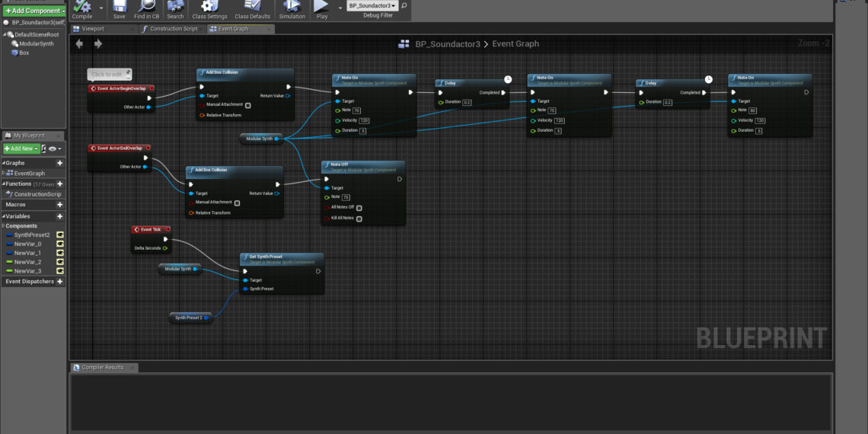868x434 pixels.
Task: Click the Add New button
Action: (x=20, y=148)
